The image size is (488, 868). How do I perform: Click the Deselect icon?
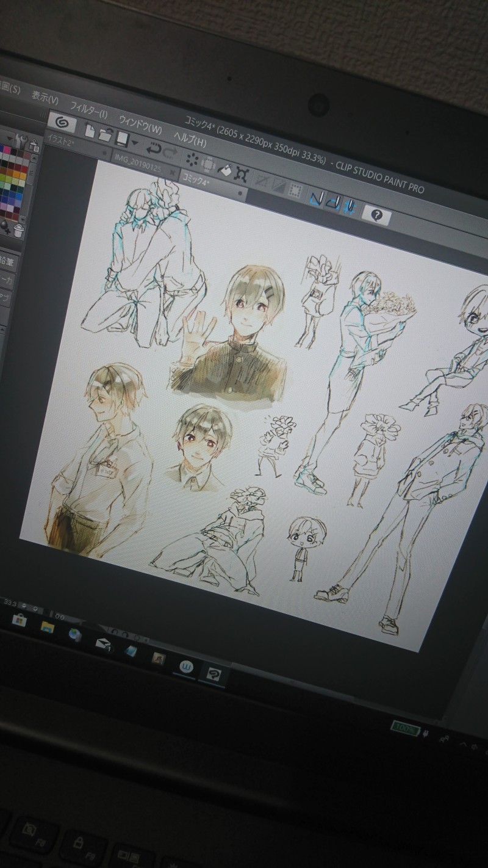click(262, 181)
